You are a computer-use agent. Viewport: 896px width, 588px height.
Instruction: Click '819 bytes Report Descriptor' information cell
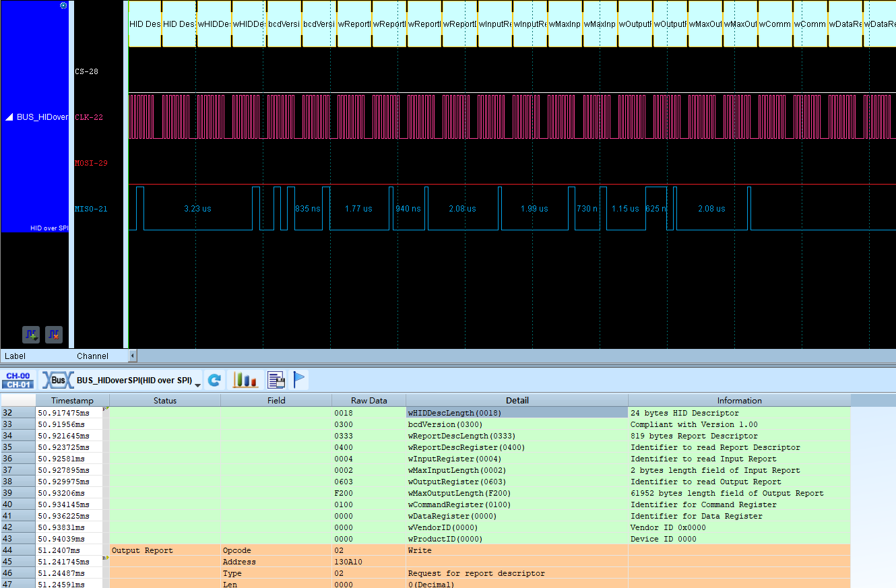coord(740,436)
